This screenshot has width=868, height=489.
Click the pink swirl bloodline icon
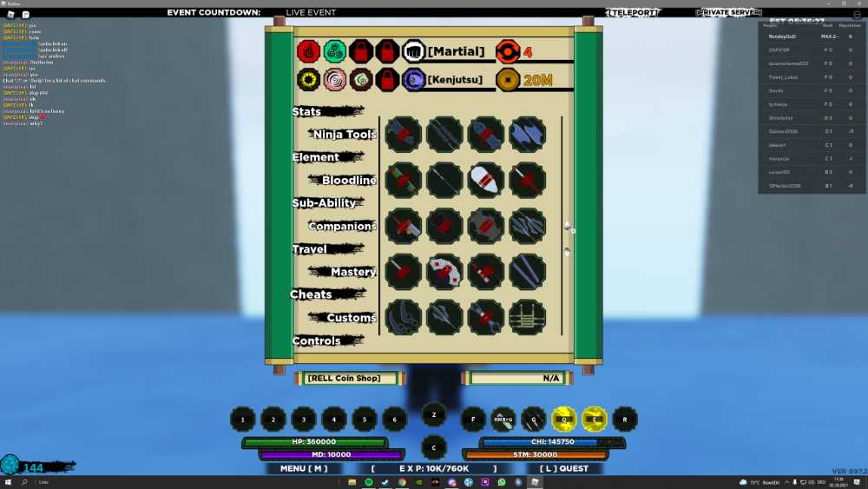coord(335,80)
